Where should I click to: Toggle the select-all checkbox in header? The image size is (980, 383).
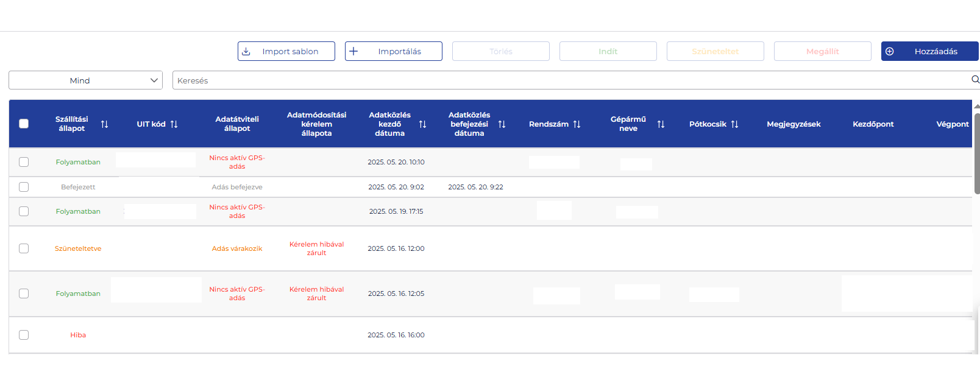24,124
